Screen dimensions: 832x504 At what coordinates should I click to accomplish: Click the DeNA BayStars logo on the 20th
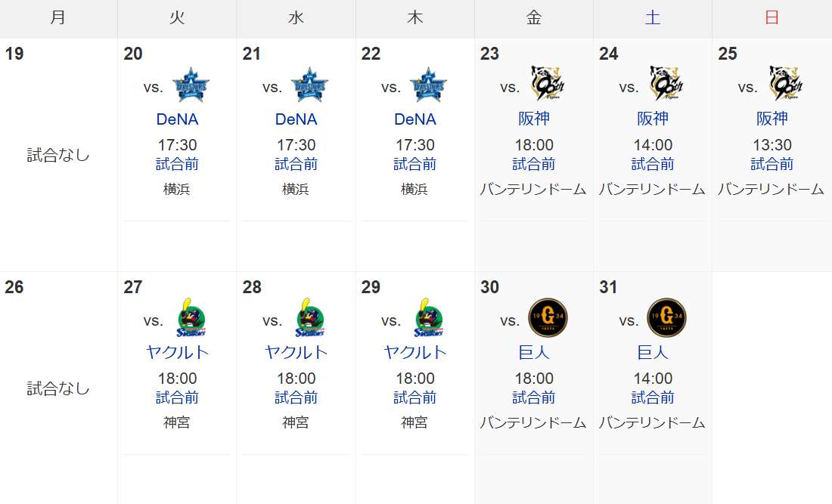coord(191,85)
